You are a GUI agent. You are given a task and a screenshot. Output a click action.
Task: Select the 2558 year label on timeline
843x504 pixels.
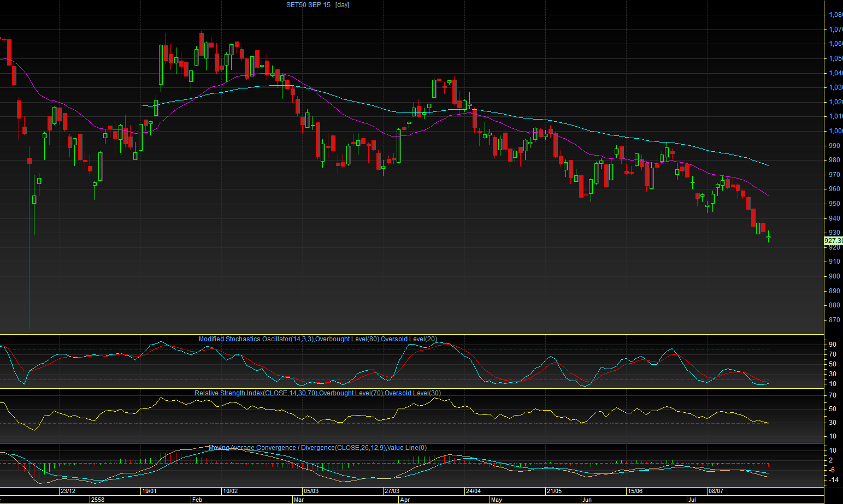pos(98,500)
